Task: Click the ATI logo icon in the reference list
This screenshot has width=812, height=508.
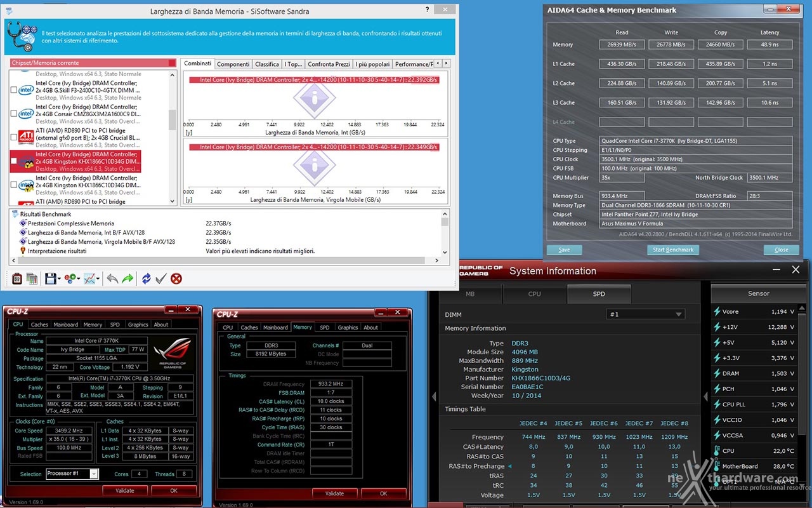Action: pyautogui.click(x=26, y=137)
